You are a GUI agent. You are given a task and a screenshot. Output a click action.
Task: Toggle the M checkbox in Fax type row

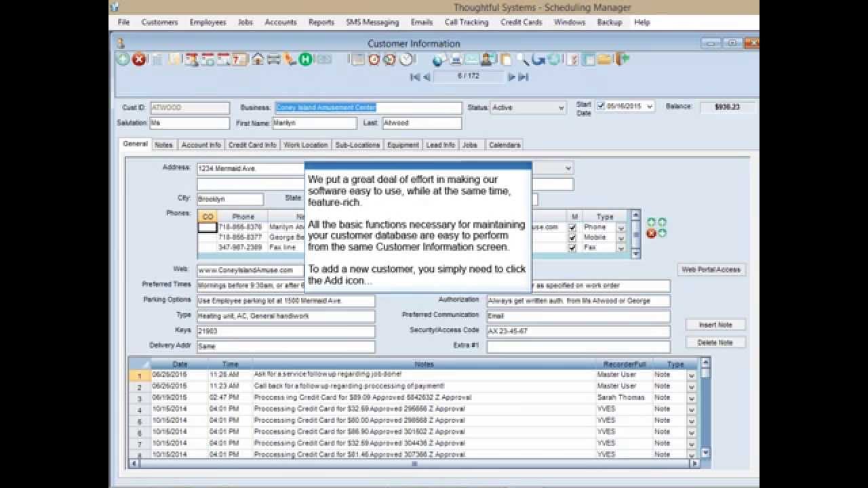click(x=572, y=247)
